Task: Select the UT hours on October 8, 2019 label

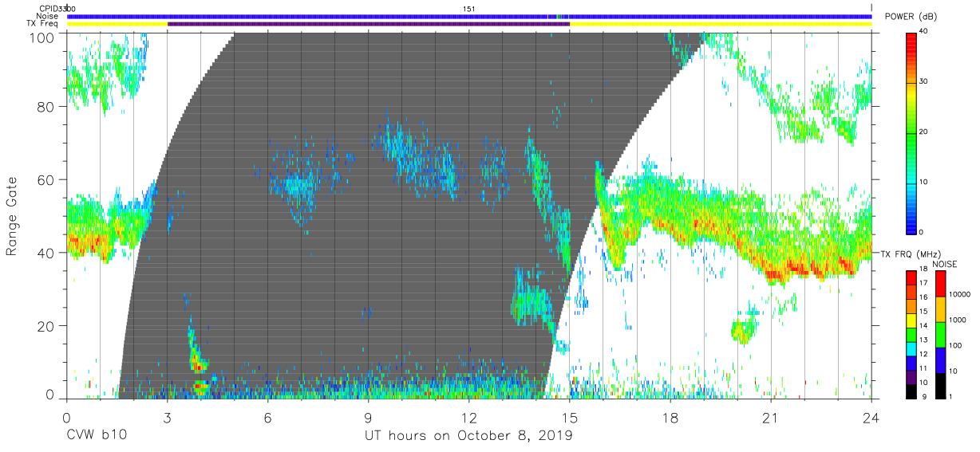Action: click(x=468, y=435)
